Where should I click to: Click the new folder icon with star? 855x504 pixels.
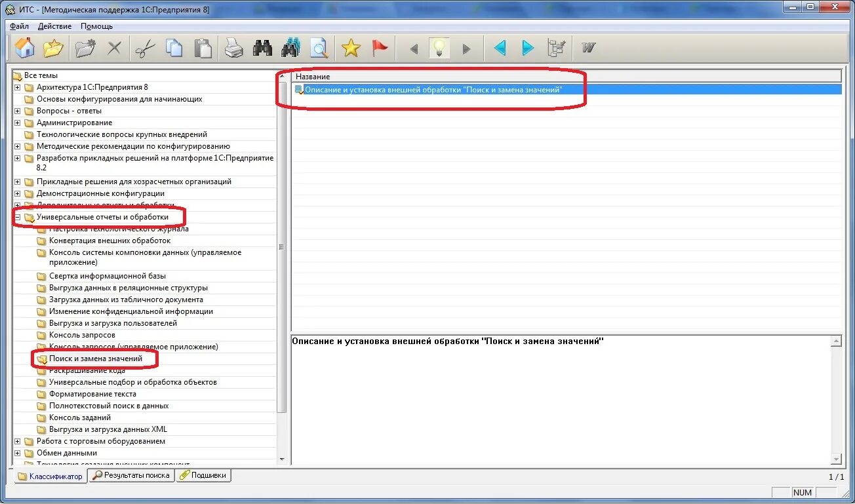(85, 48)
